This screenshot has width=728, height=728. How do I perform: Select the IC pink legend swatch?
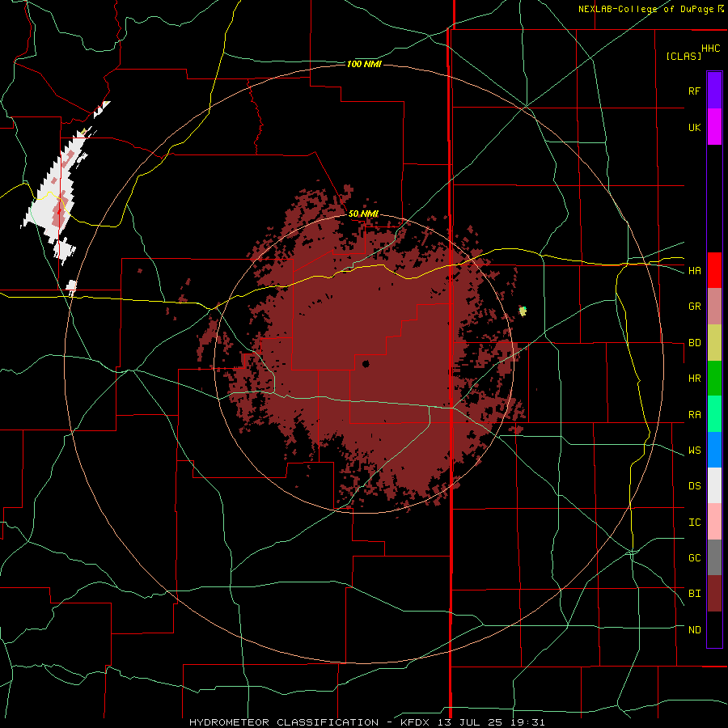pyautogui.click(x=714, y=522)
